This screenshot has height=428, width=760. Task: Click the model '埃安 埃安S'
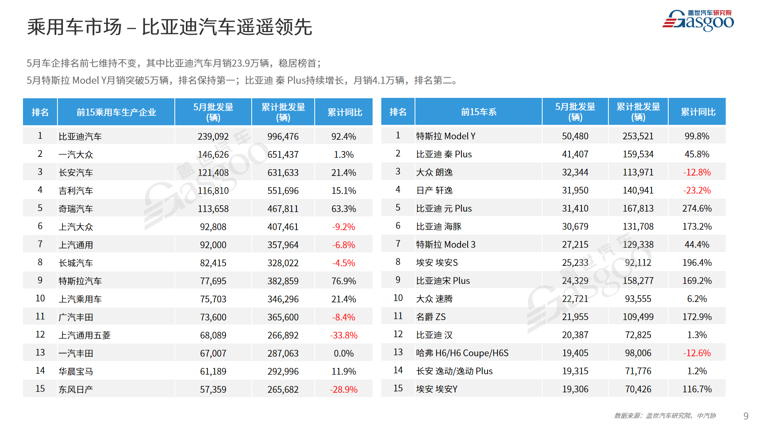pyautogui.click(x=437, y=263)
